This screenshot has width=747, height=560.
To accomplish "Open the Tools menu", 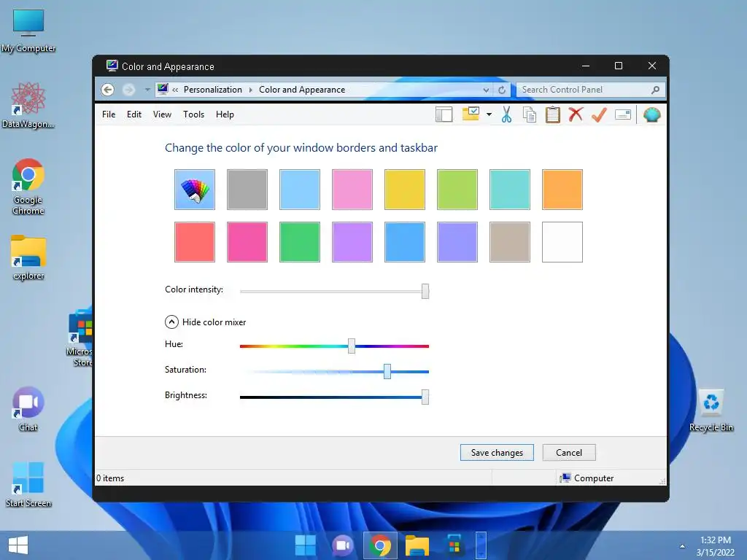I will pyautogui.click(x=193, y=114).
